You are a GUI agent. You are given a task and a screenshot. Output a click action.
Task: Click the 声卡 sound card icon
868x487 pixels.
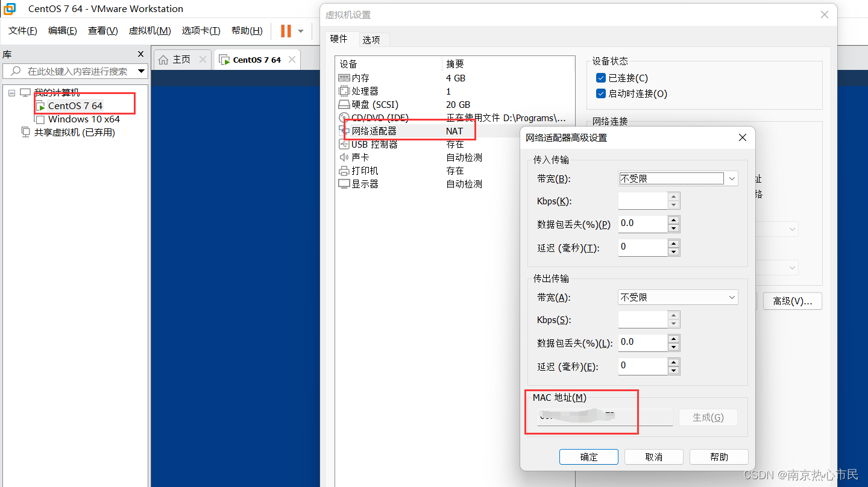344,157
